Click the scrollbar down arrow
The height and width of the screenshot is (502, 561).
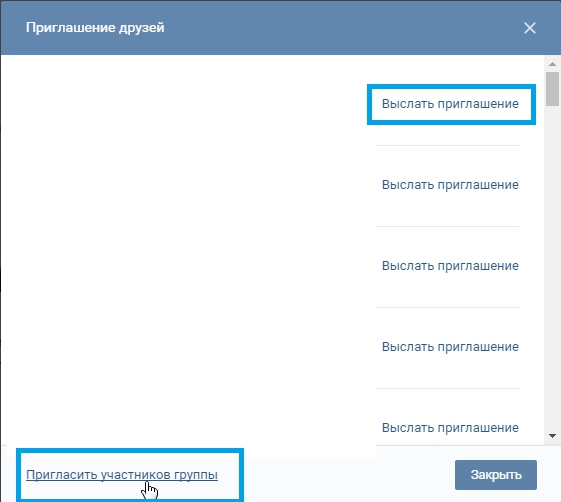click(552, 436)
